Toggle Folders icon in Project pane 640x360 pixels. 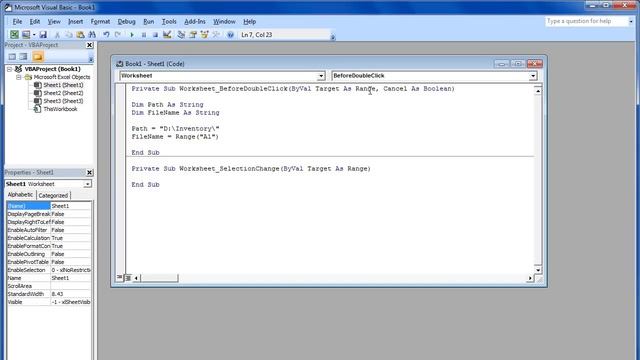point(38,56)
